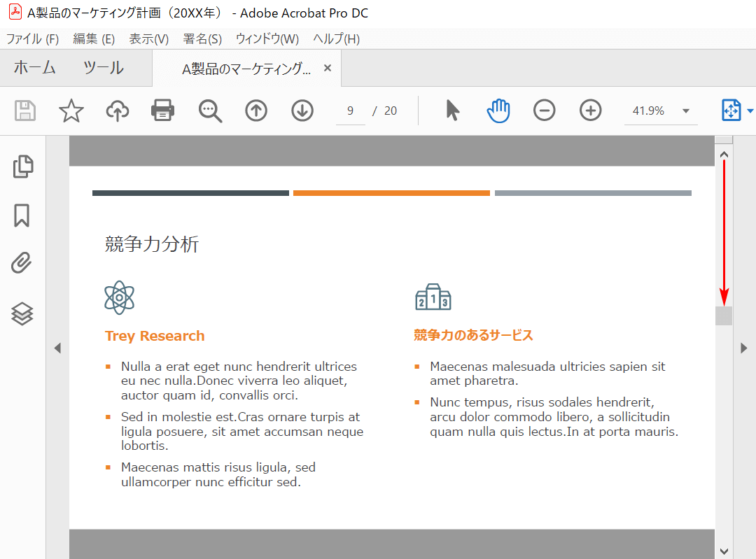Click the atom icon in the document
Image resolution: width=756 pixels, height=559 pixels.
120,297
